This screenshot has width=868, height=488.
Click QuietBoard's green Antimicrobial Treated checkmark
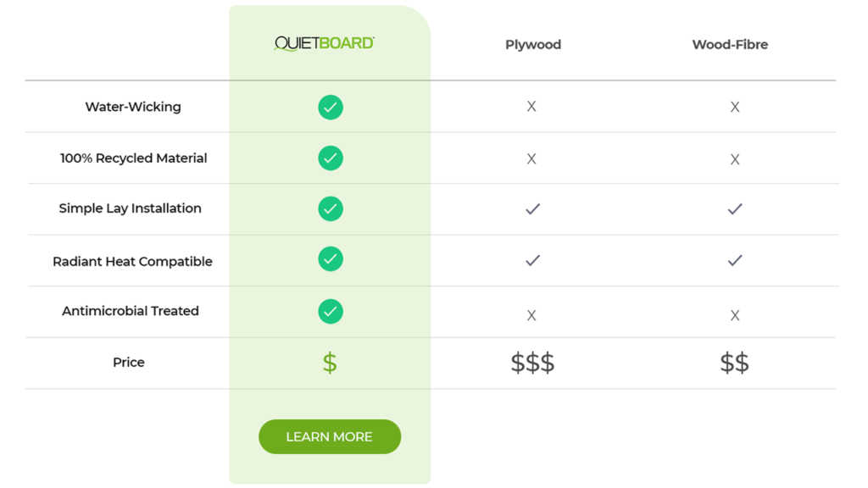(331, 312)
